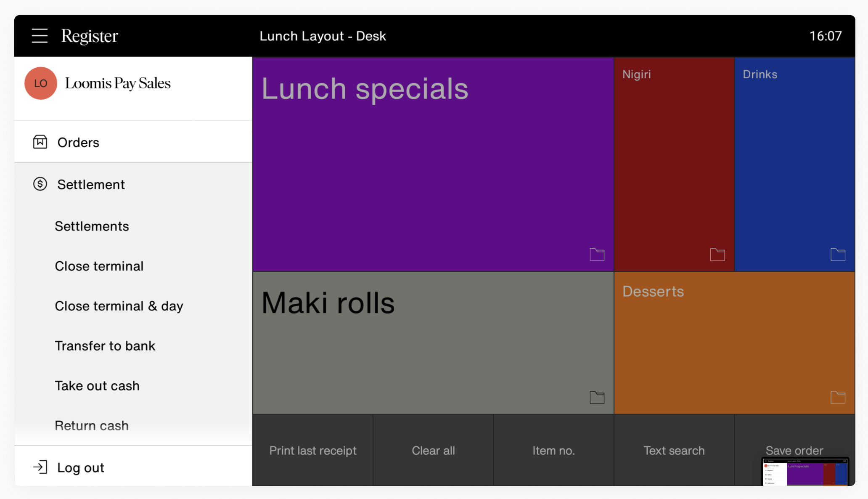The height and width of the screenshot is (499, 868).
Task: Click the Loomis Pay Sales account name
Action: point(118,83)
